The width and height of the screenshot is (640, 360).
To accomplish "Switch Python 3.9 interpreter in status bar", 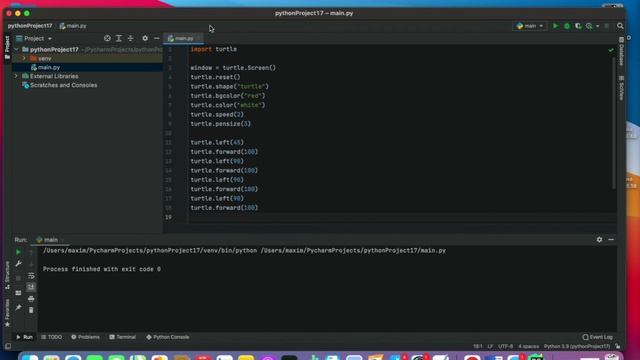I will tap(577, 346).
